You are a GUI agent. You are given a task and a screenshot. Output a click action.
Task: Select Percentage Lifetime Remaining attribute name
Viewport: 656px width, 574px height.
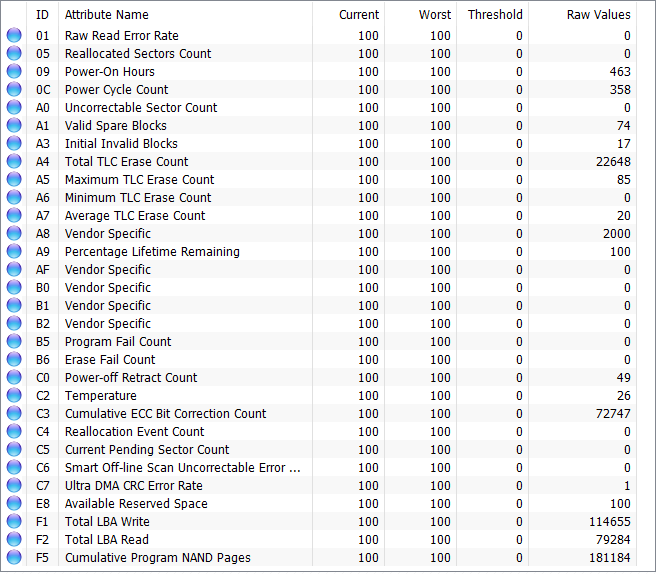[152, 251]
